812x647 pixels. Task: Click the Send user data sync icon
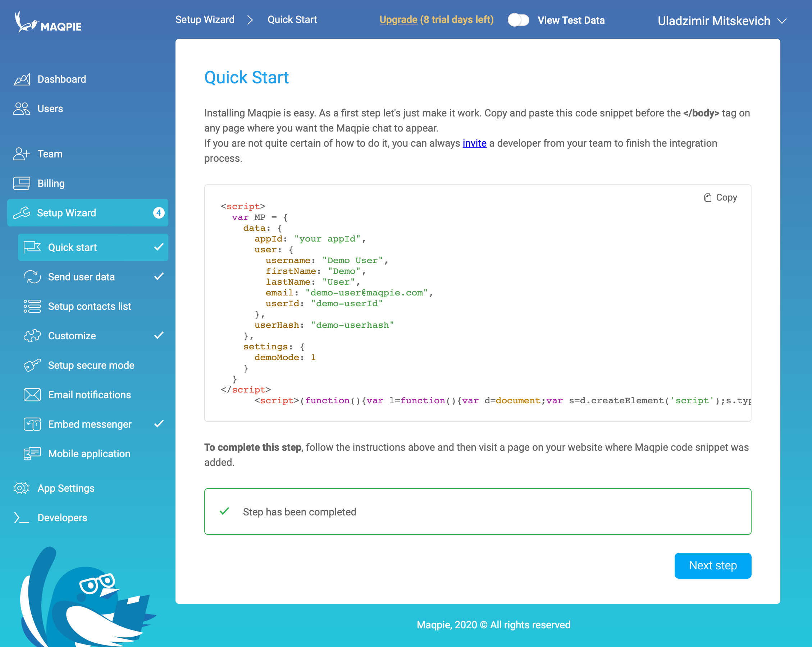click(x=32, y=277)
